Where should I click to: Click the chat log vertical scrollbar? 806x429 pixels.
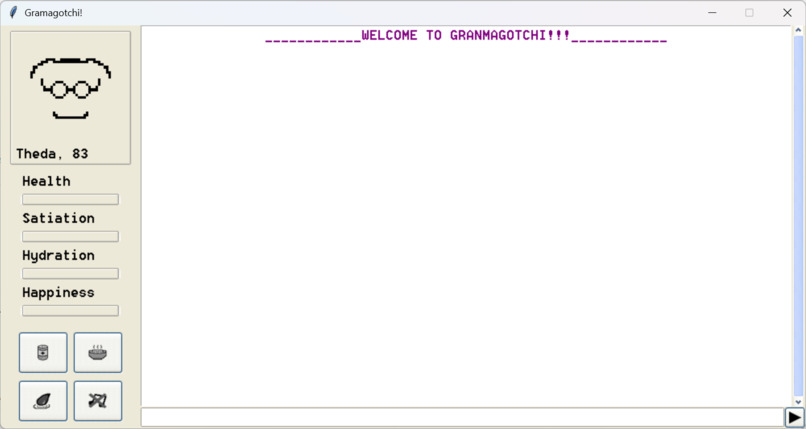798,216
